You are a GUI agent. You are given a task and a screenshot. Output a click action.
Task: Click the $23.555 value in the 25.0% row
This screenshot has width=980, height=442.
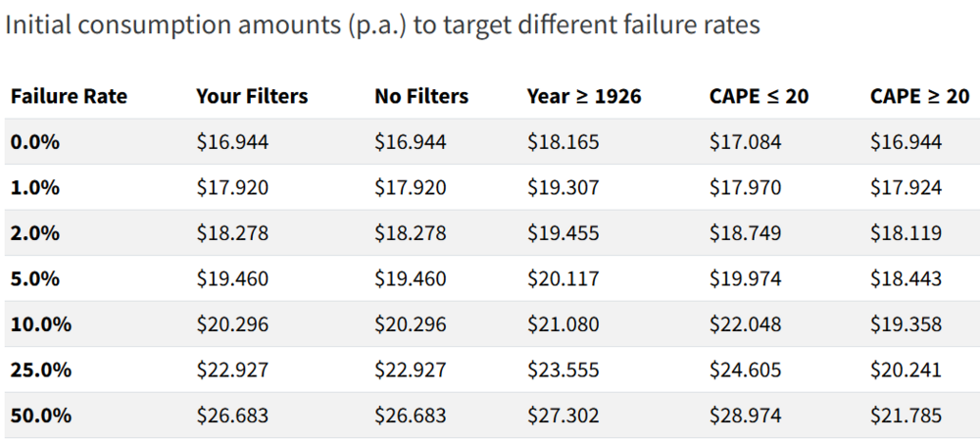click(x=563, y=369)
